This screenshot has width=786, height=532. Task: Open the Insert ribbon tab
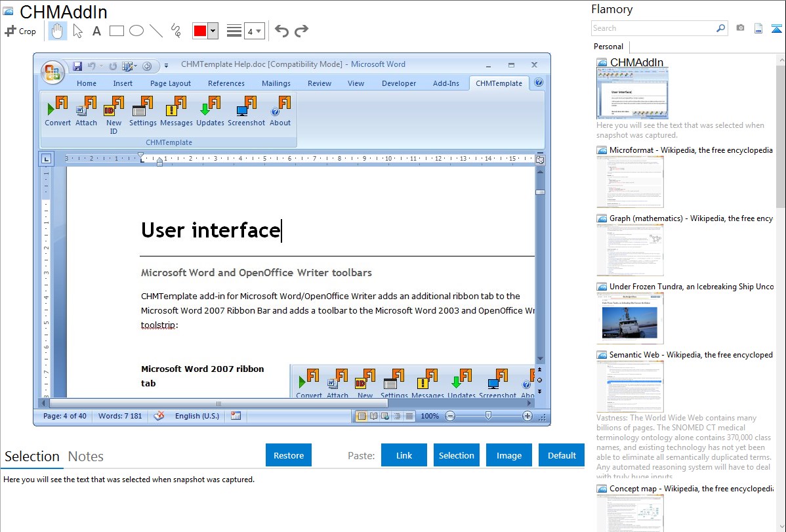[x=123, y=83]
